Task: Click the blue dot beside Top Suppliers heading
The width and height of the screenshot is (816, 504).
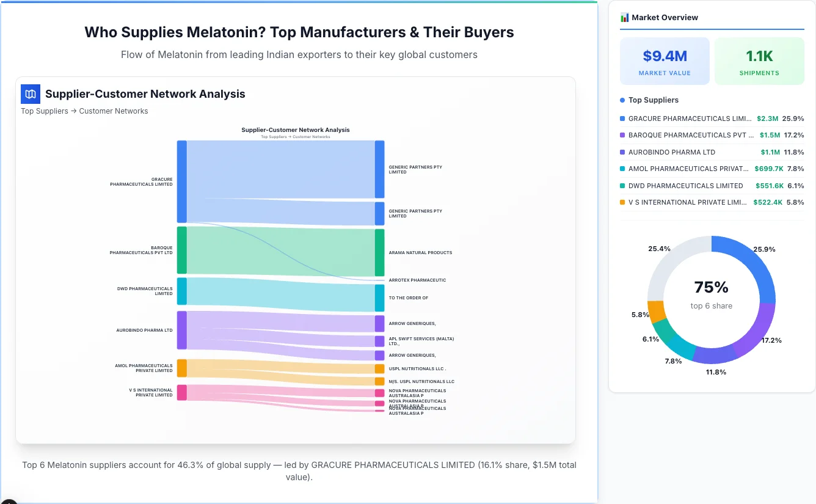Action: coord(622,100)
